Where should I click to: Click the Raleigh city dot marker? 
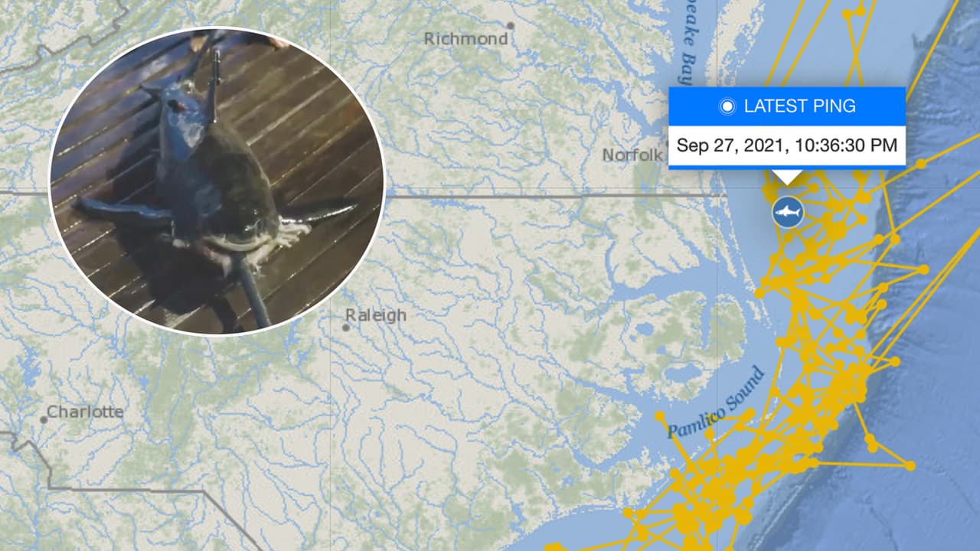coord(346,328)
